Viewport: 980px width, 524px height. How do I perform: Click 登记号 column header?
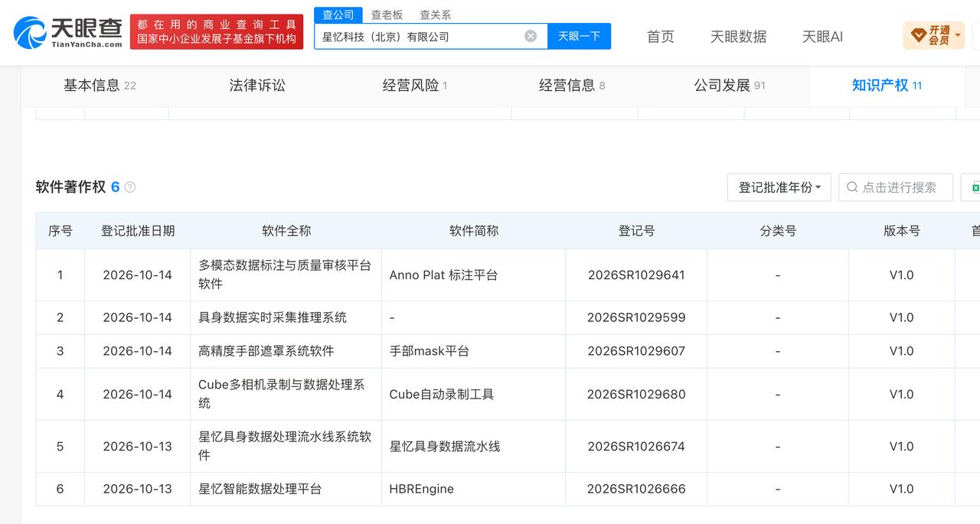(636, 230)
